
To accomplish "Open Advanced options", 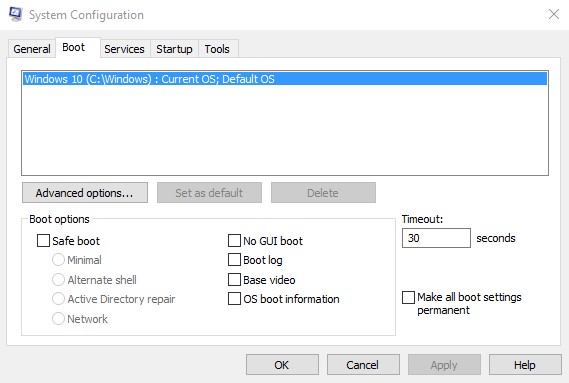I will (x=85, y=192).
